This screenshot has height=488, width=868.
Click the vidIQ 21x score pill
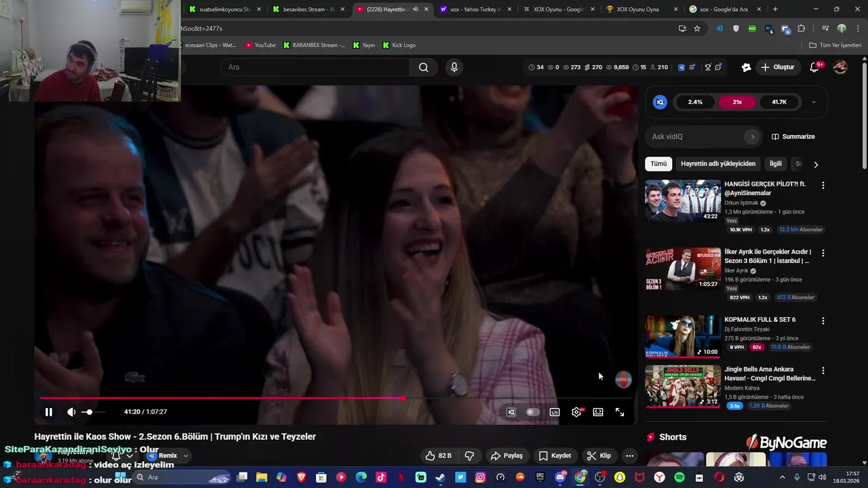coord(737,102)
